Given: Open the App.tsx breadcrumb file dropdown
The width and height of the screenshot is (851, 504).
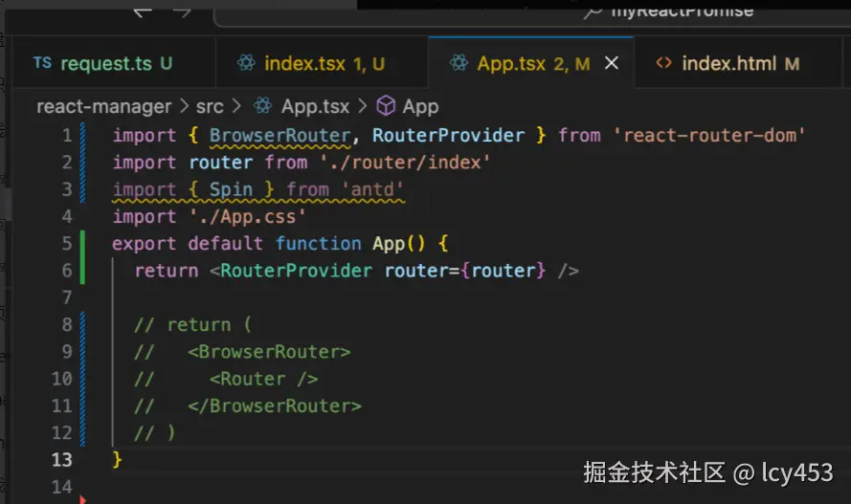Looking at the screenshot, I should point(315,106).
